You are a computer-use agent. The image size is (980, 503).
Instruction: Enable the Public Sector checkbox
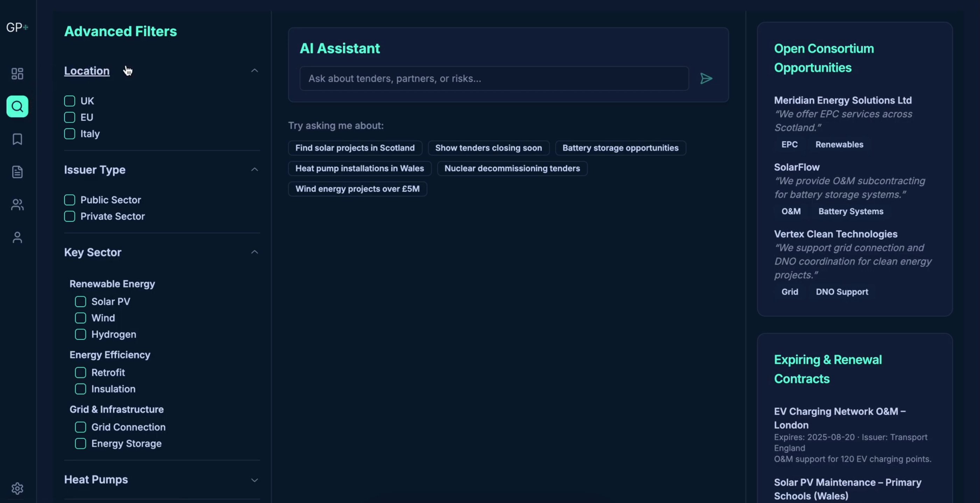70,200
